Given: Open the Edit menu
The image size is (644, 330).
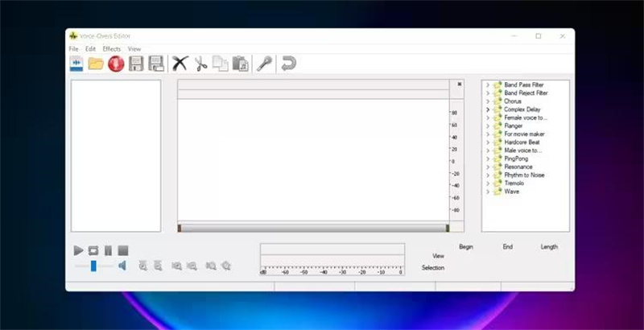Looking at the screenshot, I should (x=90, y=49).
